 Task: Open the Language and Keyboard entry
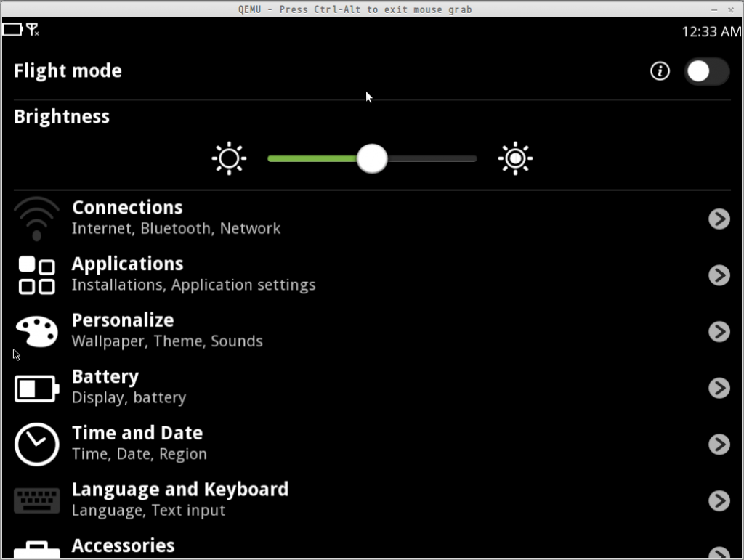[x=372, y=500]
